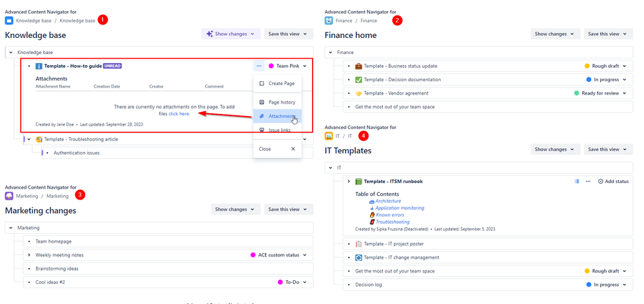The width and height of the screenshot is (644, 304).
Task: Choose Attachments from the context menu
Action: [x=278, y=116]
